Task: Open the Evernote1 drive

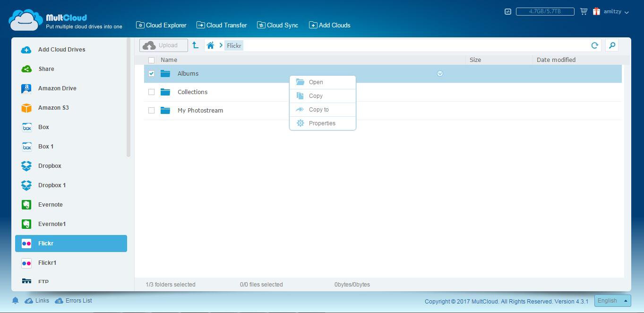Action: [x=71, y=224]
